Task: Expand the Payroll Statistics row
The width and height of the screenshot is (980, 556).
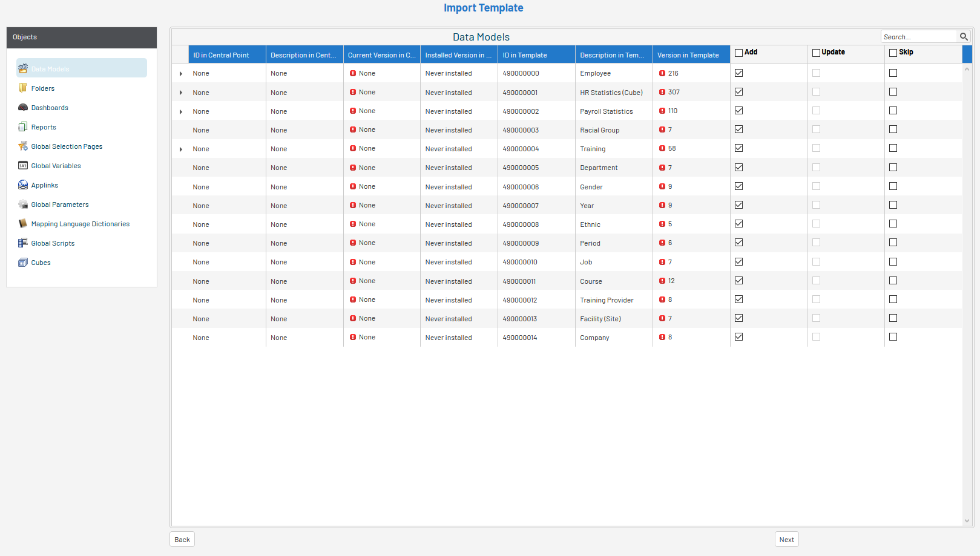Action: (181, 112)
